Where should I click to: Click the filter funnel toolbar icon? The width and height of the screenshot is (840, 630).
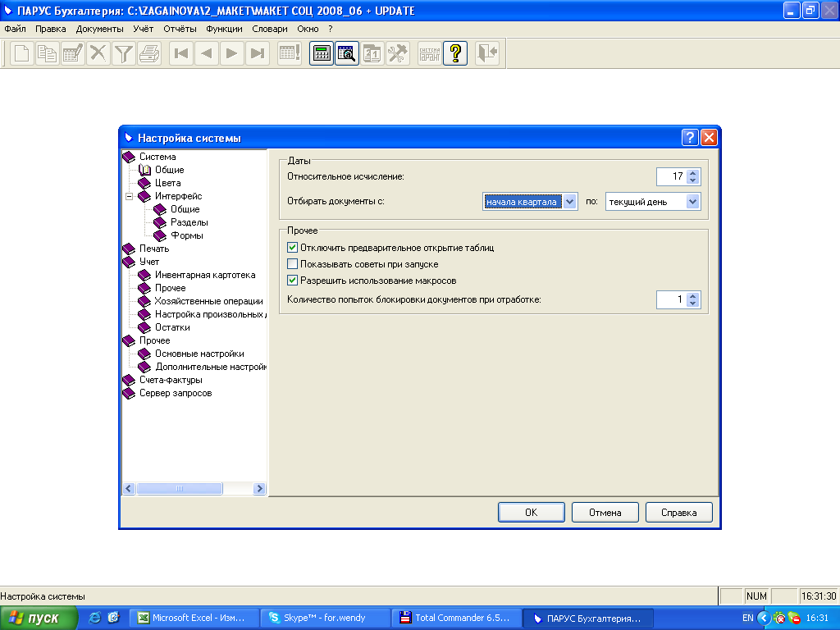(x=124, y=53)
